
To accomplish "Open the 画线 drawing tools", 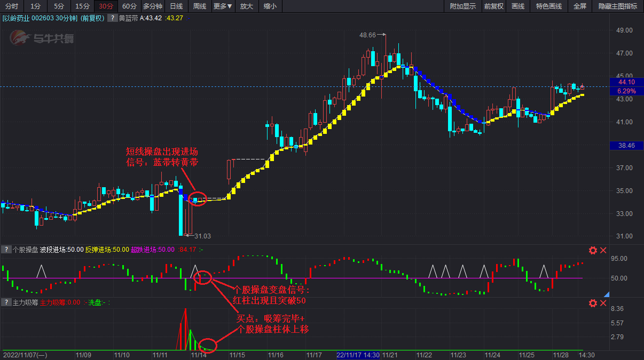I will click(x=518, y=6).
